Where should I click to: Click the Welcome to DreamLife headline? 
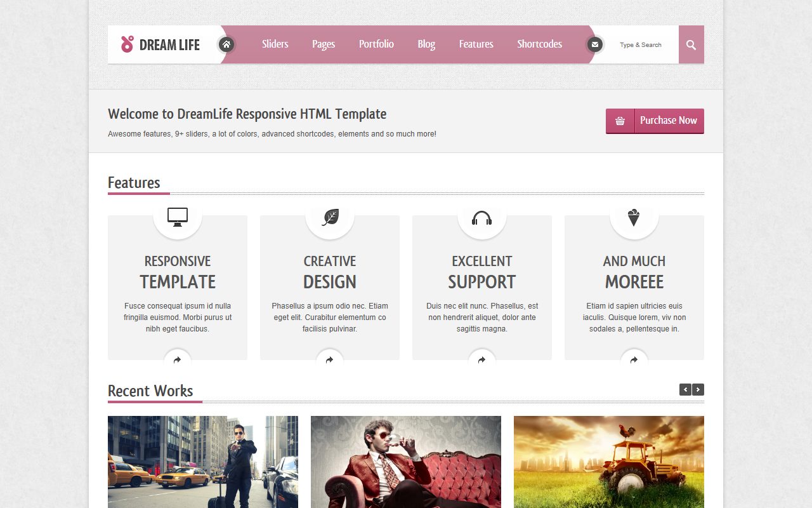(x=247, y=114)
